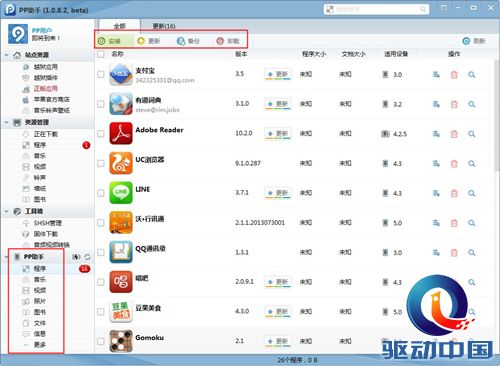Click the magnifier icon for Adobe Reader
500x366 pixels.
coord(472,134)
